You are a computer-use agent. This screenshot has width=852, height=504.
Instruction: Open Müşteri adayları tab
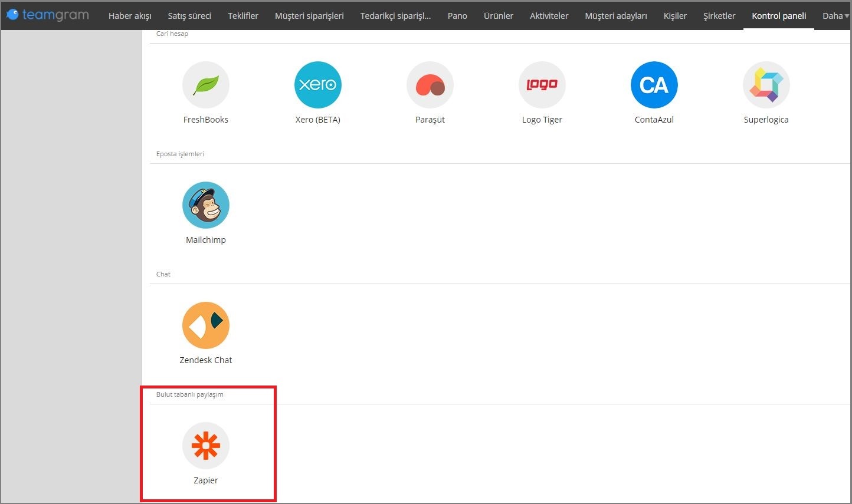pyautogui.click(x=616, y=16)
